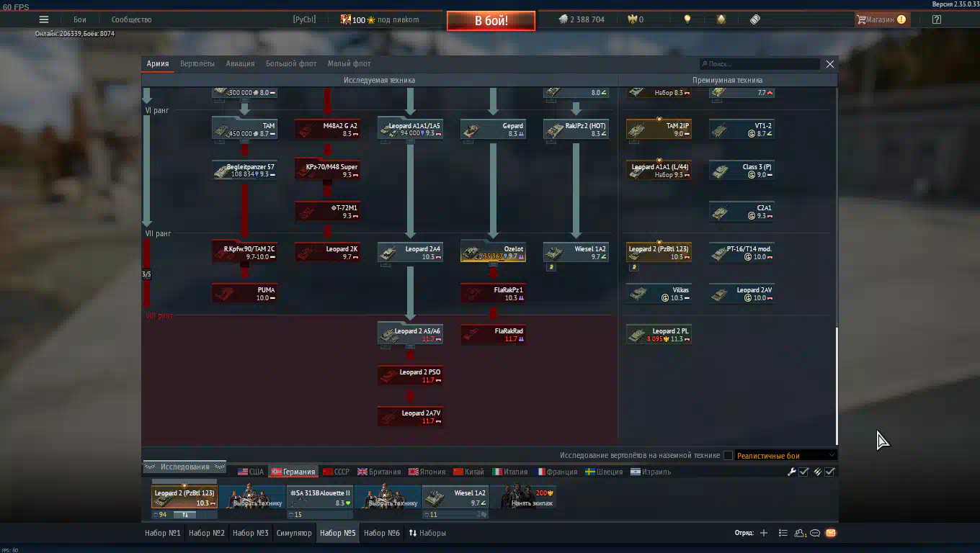Screen dimensions: 980x553
Task: Select Leopard 2 A5/A6 in the research tree
Action: (410, 335)
